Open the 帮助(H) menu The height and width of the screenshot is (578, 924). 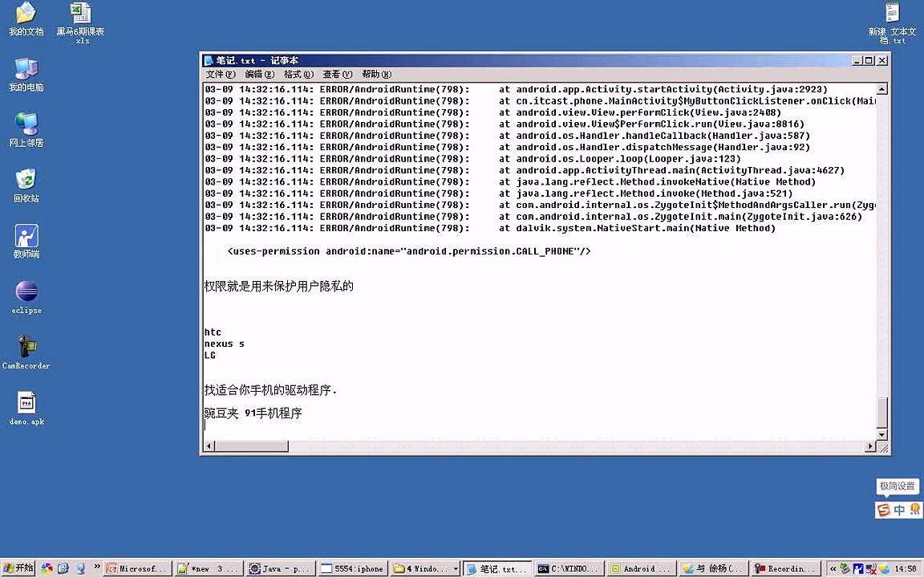(x=376, y=75)
